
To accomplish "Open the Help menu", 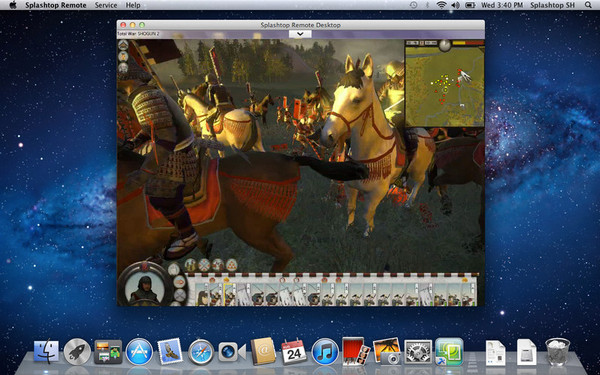I will click(x=133, y=5).
